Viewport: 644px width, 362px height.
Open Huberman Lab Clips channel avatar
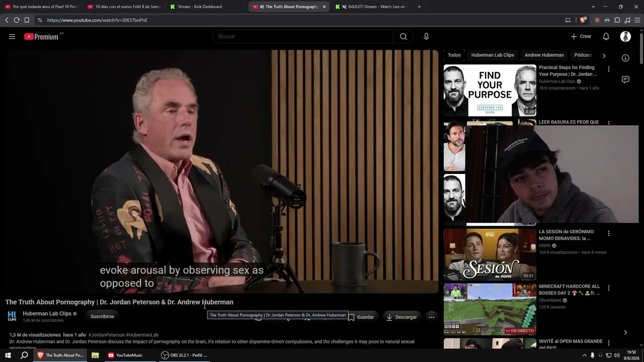pyautogui.click(x=12, y=316)
